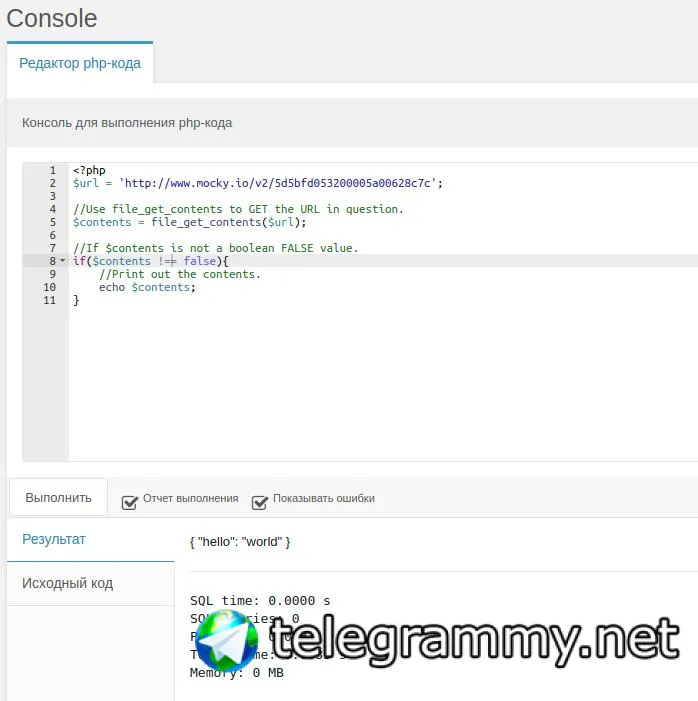Click the comment '//Use file_get_contents to GET the URL'

click(x=238, y=209)
